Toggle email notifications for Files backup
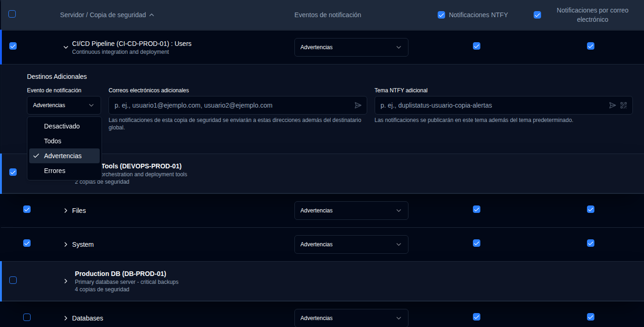This screenshot has height=327, width=644. coord(591,209)
